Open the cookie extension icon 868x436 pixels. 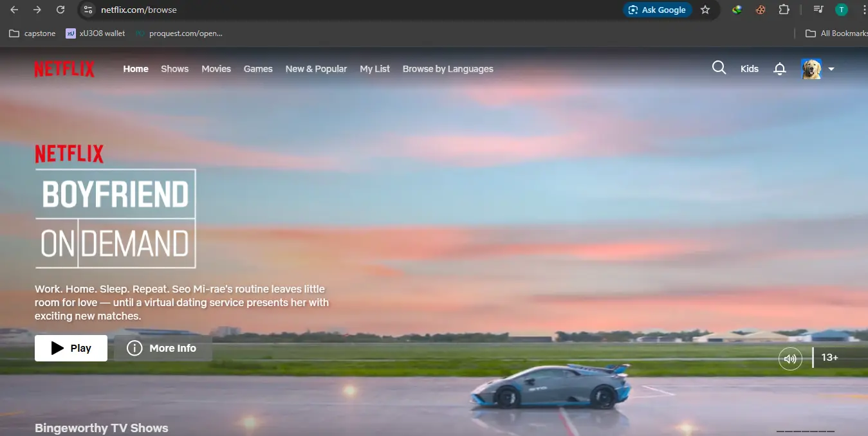761,10
